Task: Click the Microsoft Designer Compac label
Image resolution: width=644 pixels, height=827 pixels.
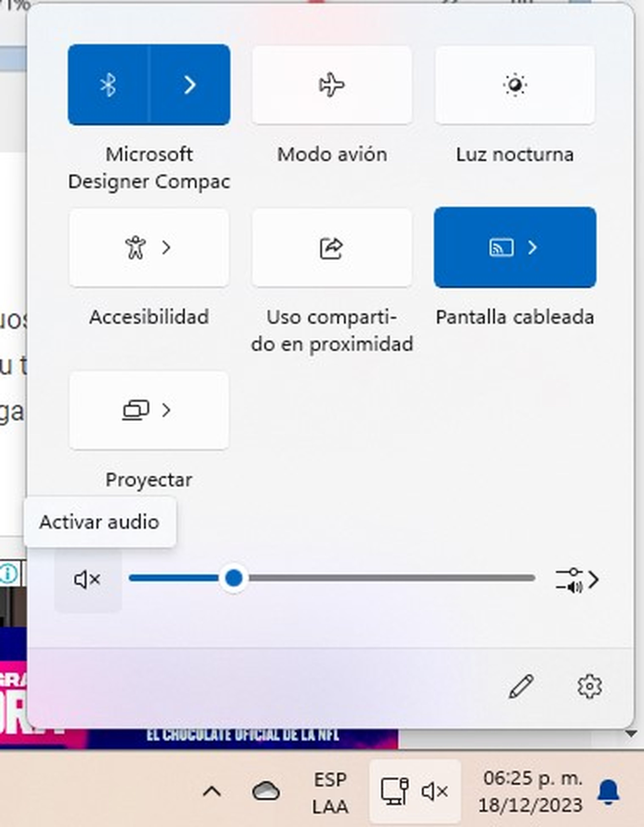Action: point(149,168)
